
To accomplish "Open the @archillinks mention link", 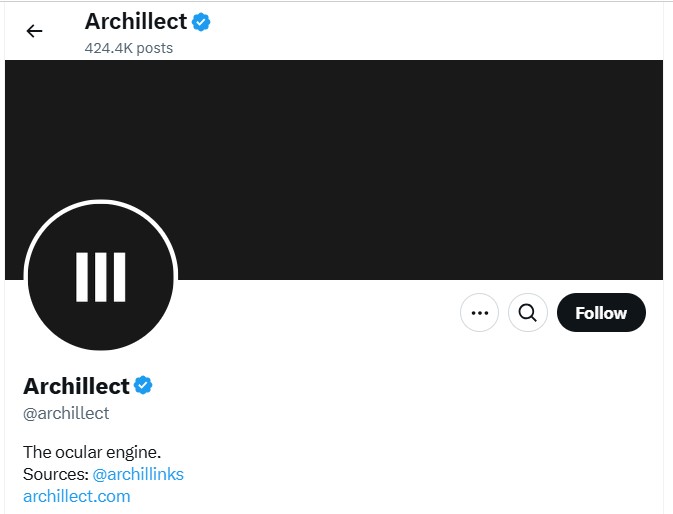I will pos(138,474).
